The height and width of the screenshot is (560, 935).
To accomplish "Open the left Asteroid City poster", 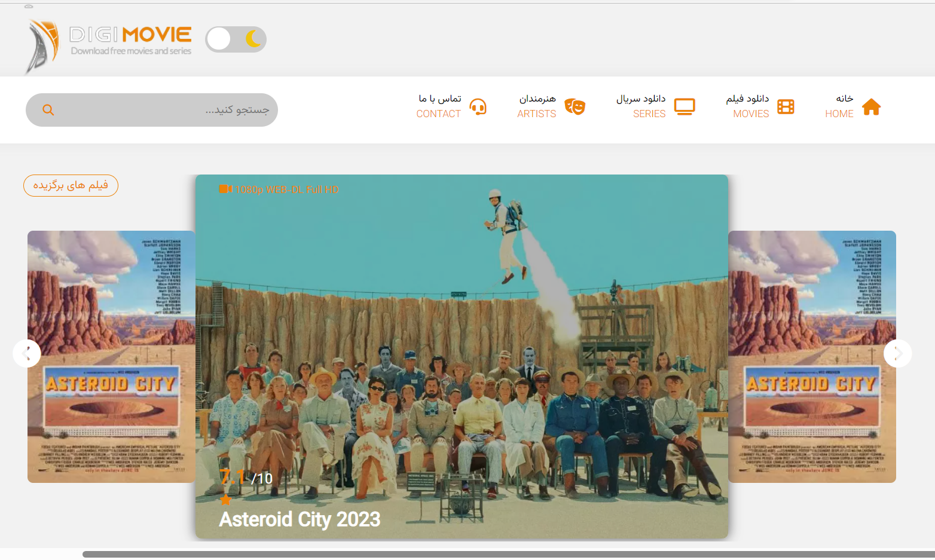I will pyautogui.click(x=111, y=357).
